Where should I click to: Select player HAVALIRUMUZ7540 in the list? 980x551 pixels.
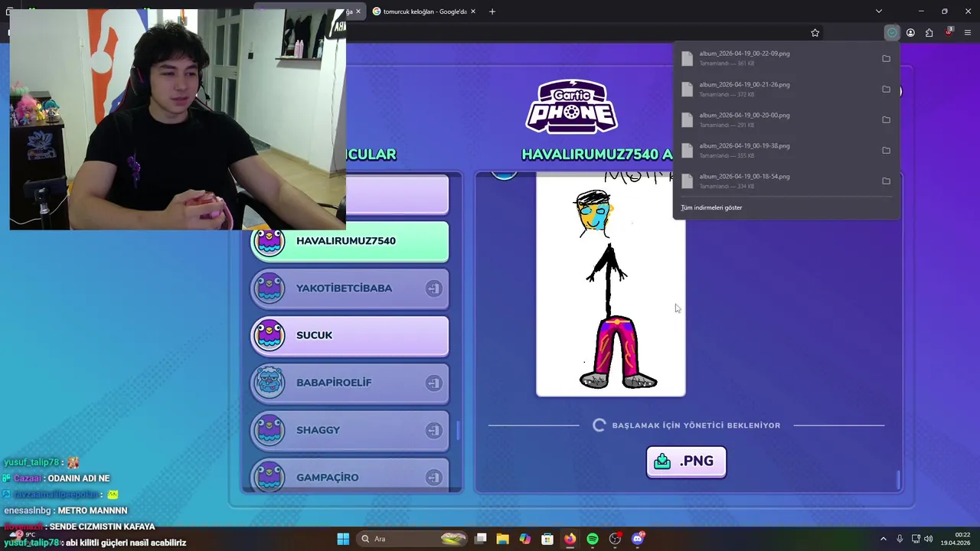350,241
